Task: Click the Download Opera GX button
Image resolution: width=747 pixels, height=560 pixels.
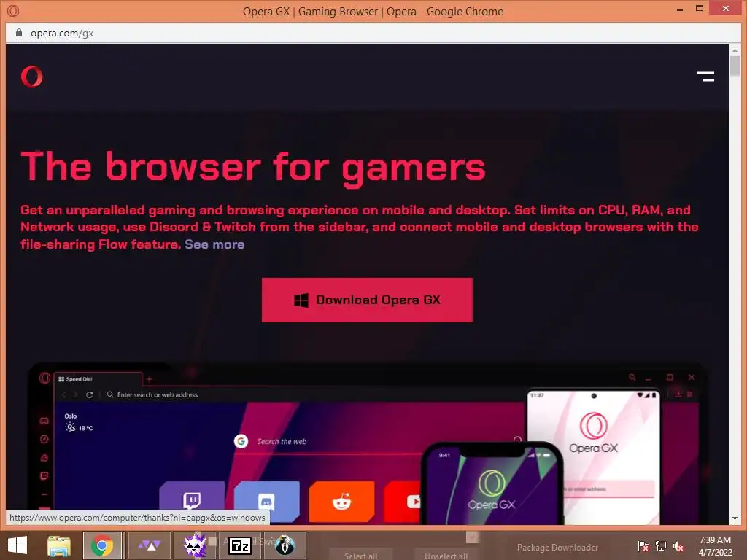Action: point(367,300)
